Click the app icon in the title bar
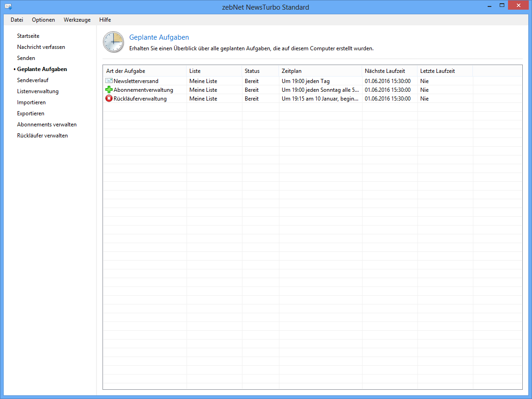This screenshot has width=532, height=399. (x=8, y=7)
